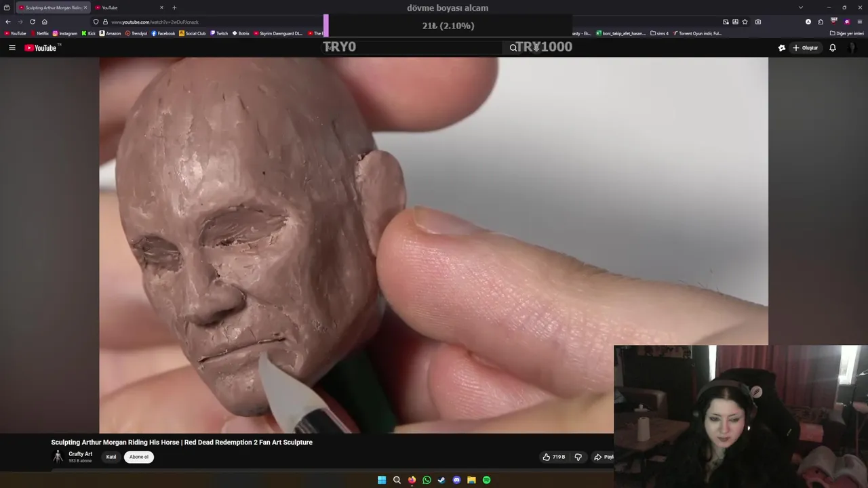Open the Windows Start menu
868x488 pixels.
pyautogui.click(x=382, y=480)
